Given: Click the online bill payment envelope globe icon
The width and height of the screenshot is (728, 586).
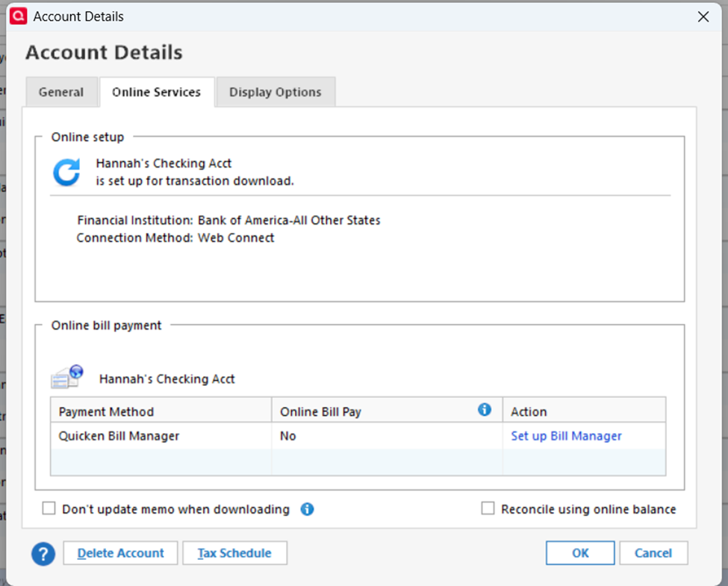Looking at the screenshot, I should tap(66, 377).
